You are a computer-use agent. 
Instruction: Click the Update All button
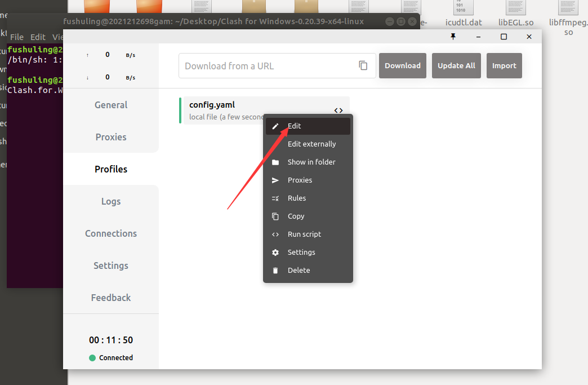pyautogui.click(x=456, y=65)
